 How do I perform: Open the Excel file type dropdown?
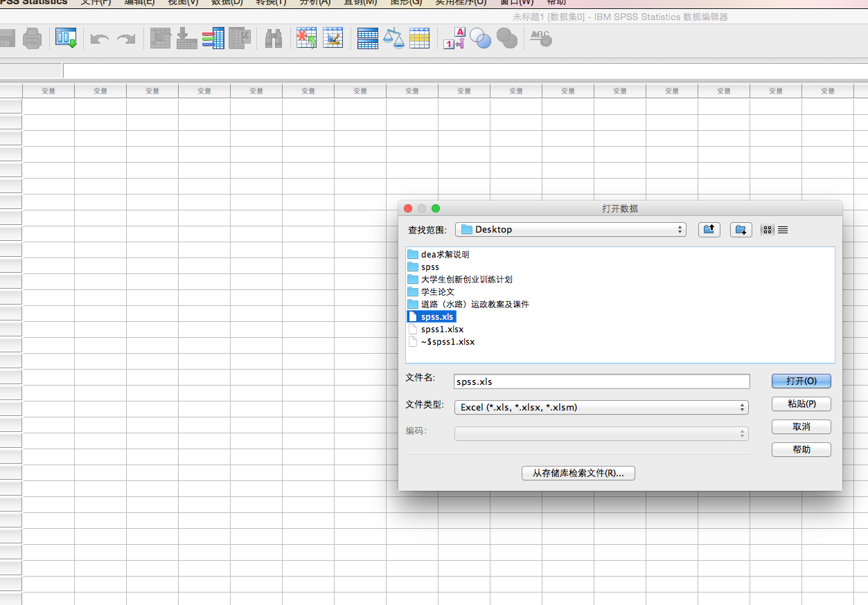pos(601,408)
